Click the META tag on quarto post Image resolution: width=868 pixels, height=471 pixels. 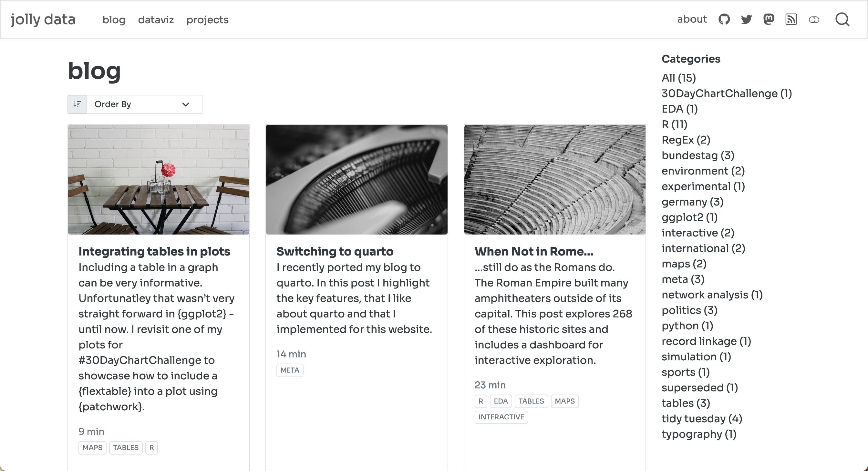(x=290, y=370)
